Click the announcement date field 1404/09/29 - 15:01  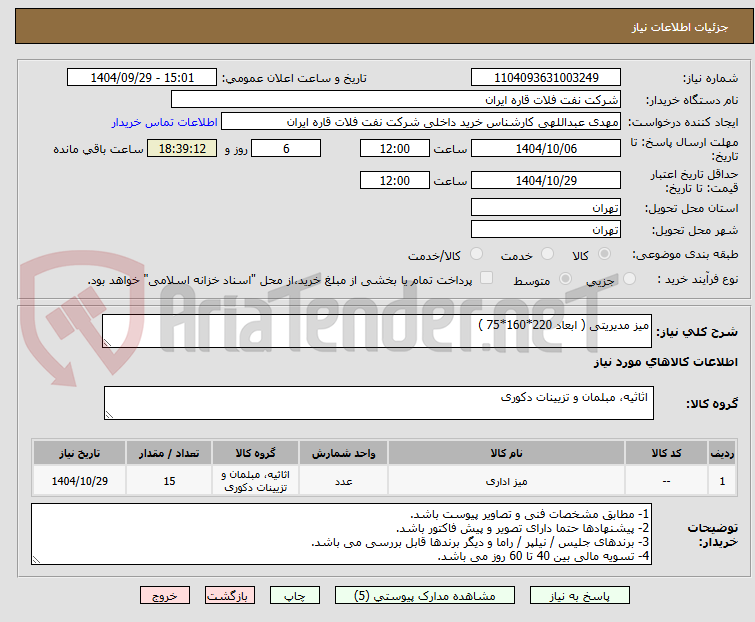[x=142, y=78]
